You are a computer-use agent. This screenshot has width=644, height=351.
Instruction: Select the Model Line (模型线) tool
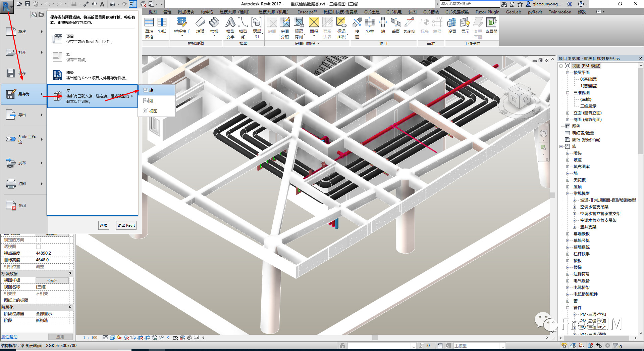[x=243, y=28]
